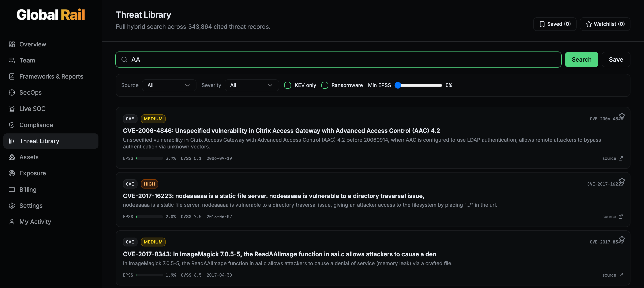This screenshot has width=644, height=288.
Task: Click the CVSS 7.5 value
Action: pos(191,217)
